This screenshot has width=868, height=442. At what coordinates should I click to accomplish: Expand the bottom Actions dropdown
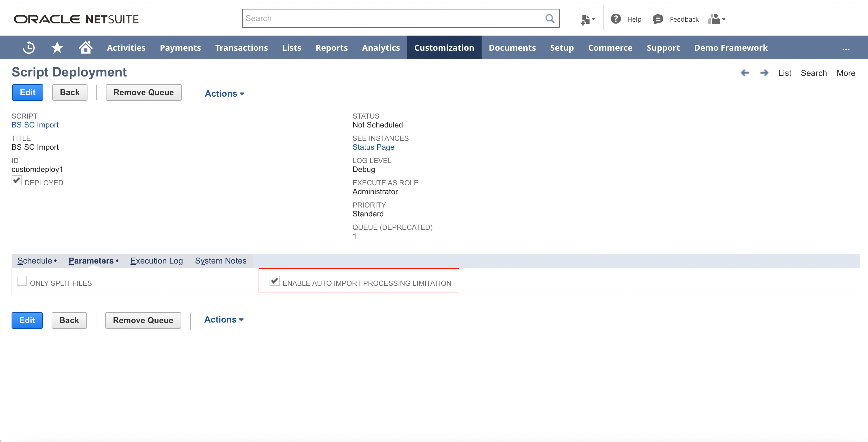(x=224, y=319)
